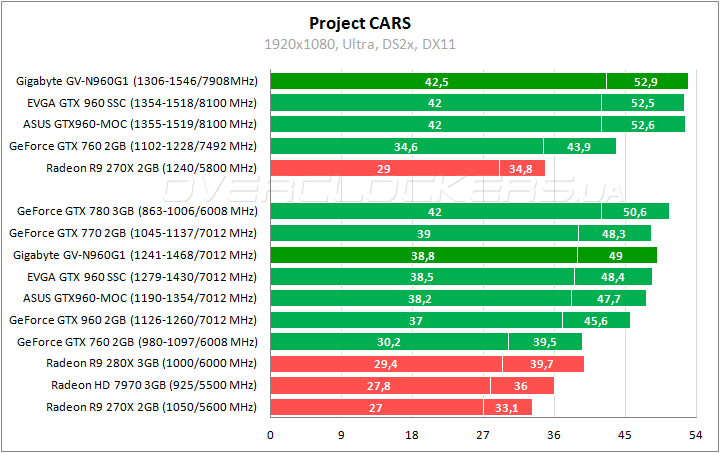The width and height of the screenshot is (720, 453).
Task: Select the GeForce GTX 780 3GB label
Action: click(137, 211)
